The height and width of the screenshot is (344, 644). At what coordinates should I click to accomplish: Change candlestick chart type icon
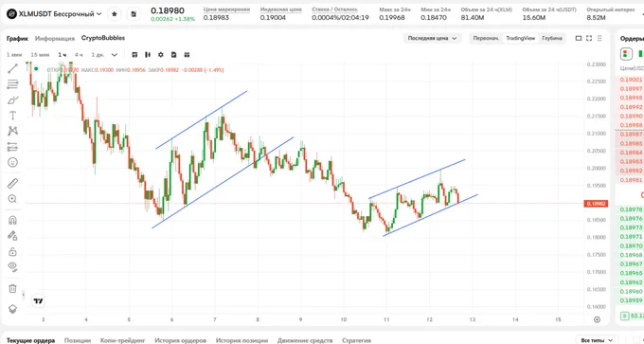coord(148,55)
